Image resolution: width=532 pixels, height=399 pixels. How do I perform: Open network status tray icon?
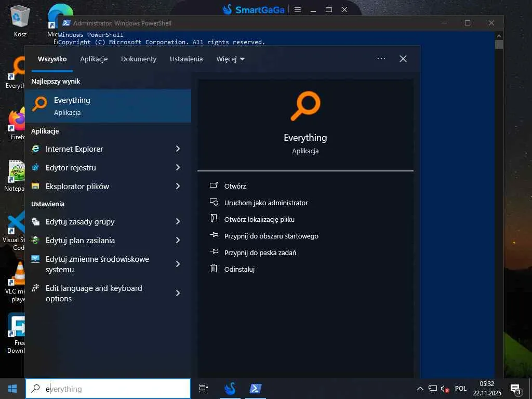433,389
